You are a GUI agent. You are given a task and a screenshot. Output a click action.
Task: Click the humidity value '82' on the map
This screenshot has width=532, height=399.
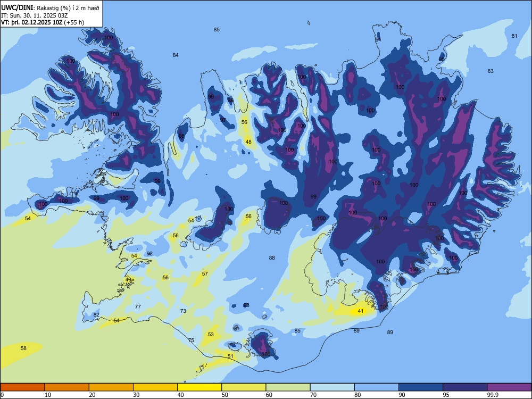point(96,315)
